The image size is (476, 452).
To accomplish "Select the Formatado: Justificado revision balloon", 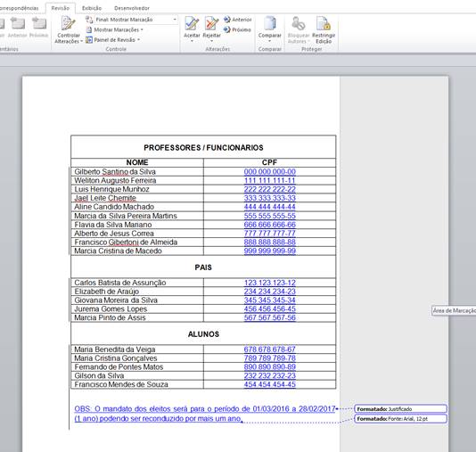I will 400,409.
